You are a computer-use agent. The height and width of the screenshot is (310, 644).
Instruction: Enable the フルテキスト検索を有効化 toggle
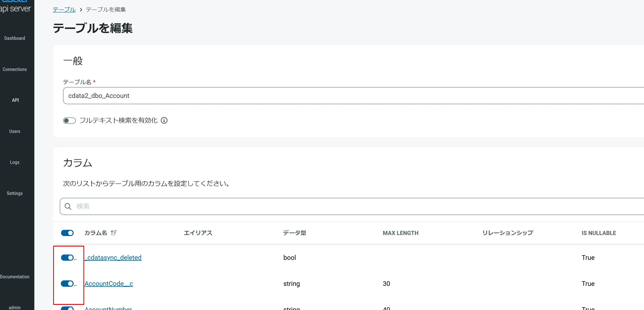(x=69, y=121)
